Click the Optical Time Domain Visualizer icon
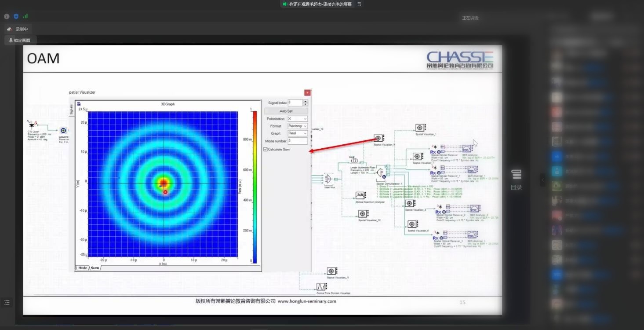 [x=321, y=286]
